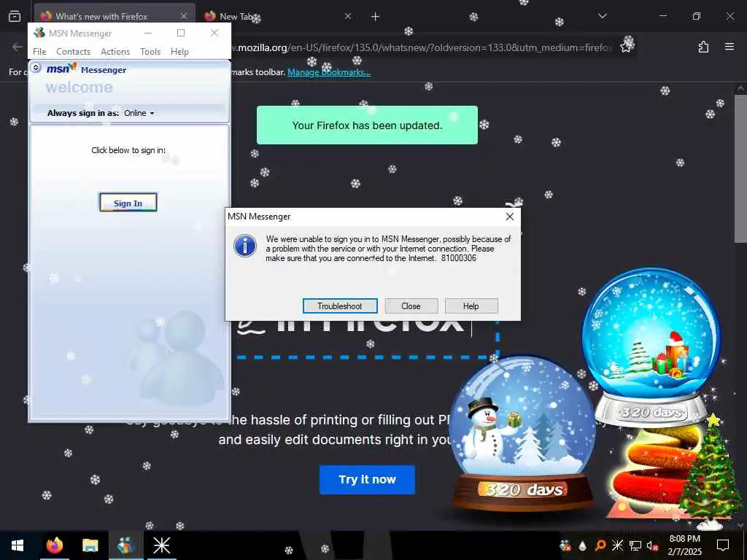Click Troubleshoot in the error dialog
The width and height of the screenshot is (747, 560).
pos(340,306)
